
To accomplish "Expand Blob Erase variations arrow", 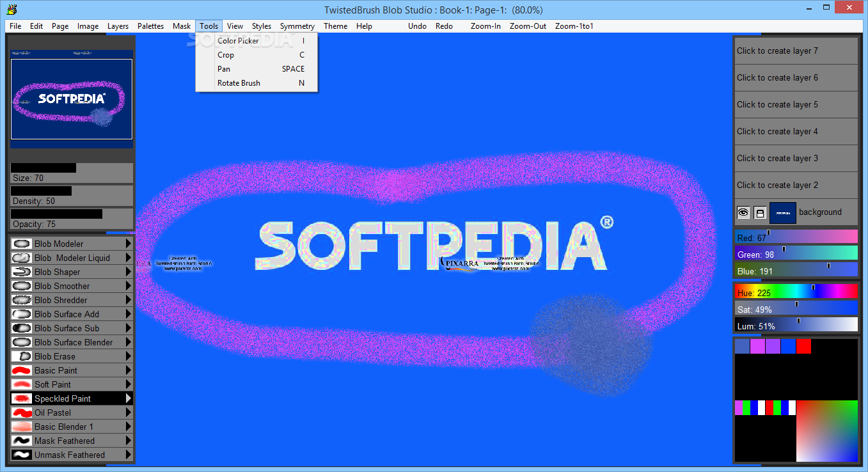I will click(128, 356).
